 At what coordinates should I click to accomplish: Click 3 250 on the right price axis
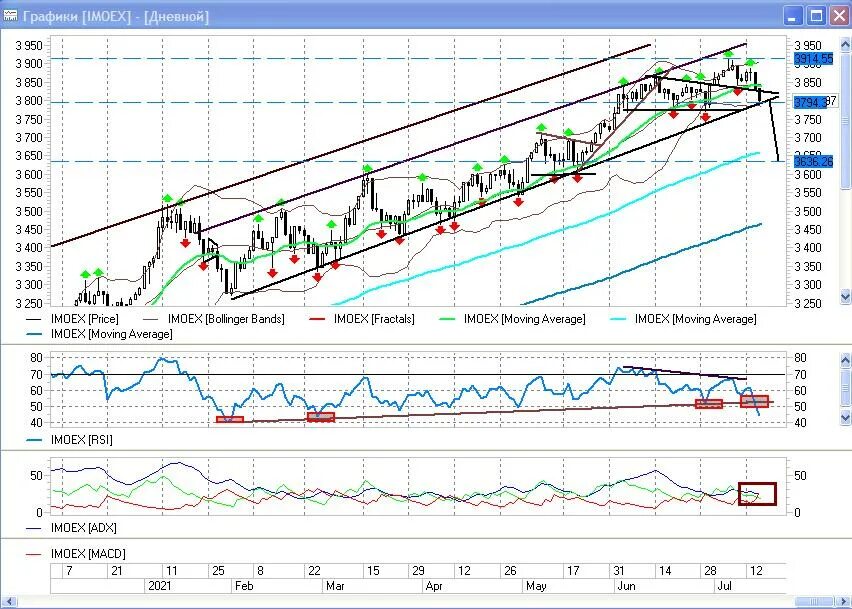tap(808, 303)
